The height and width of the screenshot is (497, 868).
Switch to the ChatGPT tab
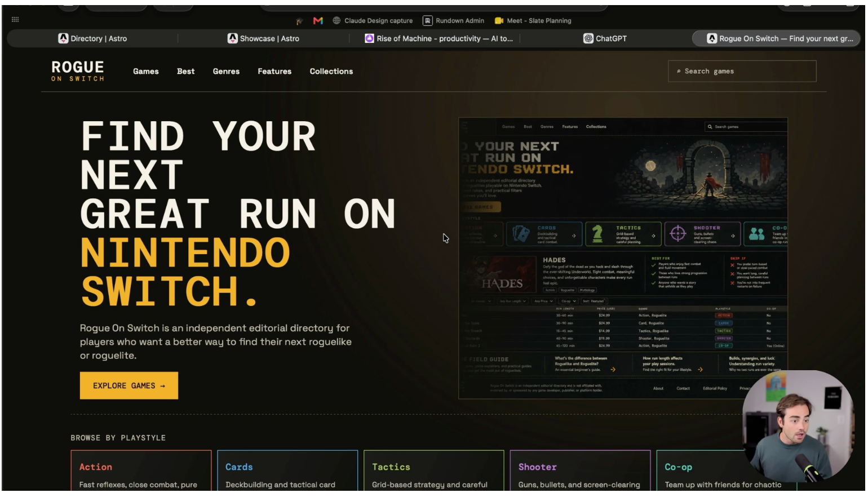pos(605,38)
